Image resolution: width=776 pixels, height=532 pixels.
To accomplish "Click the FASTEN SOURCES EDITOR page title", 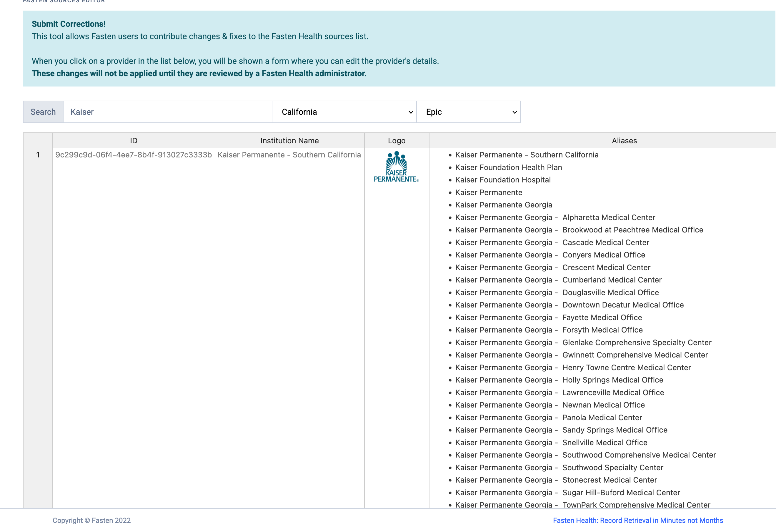I will point(64,1).
